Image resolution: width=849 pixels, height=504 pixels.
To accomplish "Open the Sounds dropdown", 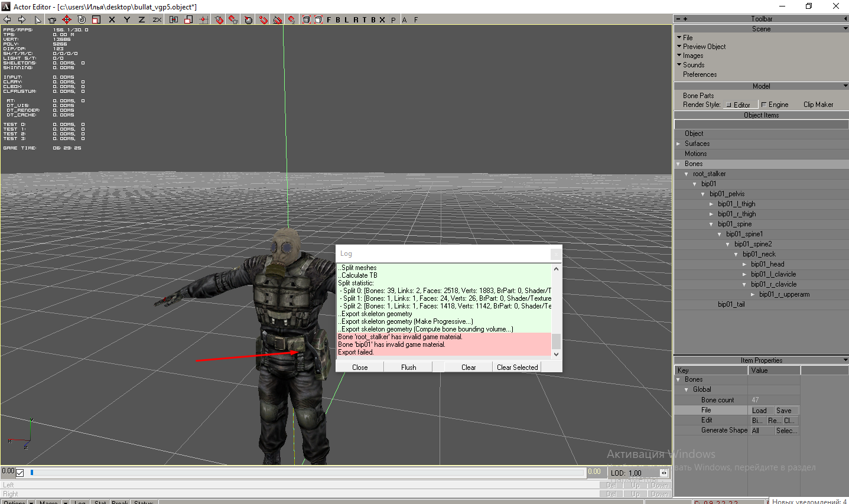I will (x=691, y=65).
